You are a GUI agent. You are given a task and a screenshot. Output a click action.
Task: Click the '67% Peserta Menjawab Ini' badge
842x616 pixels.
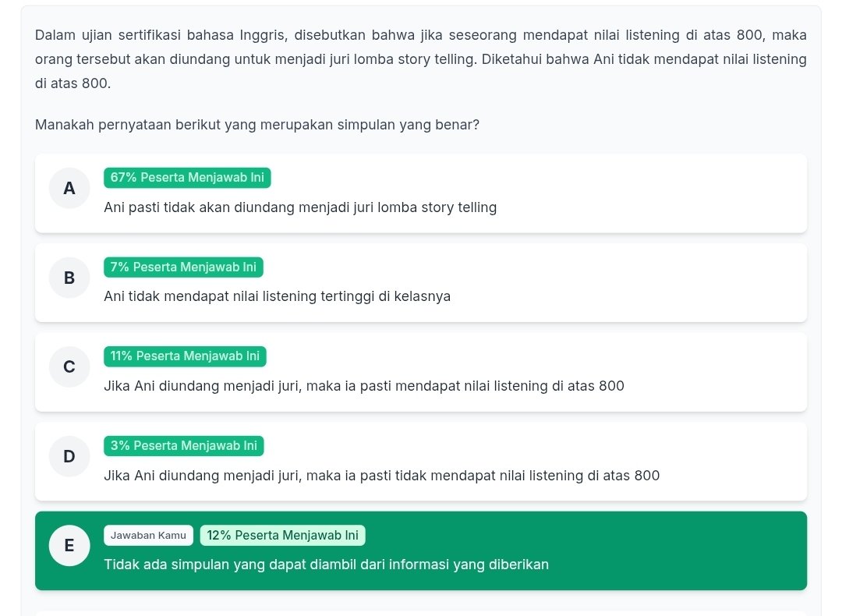(x=187, y=178)
